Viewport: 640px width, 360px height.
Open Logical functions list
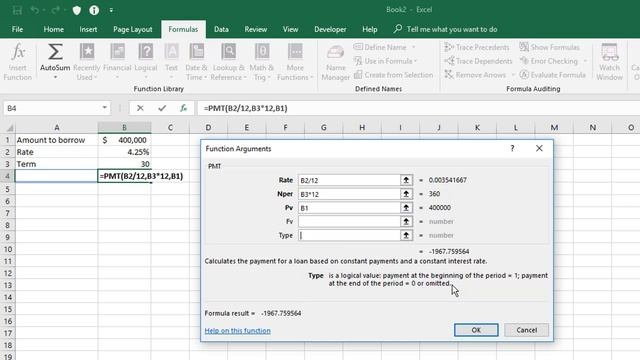click(x=146, y=62)
